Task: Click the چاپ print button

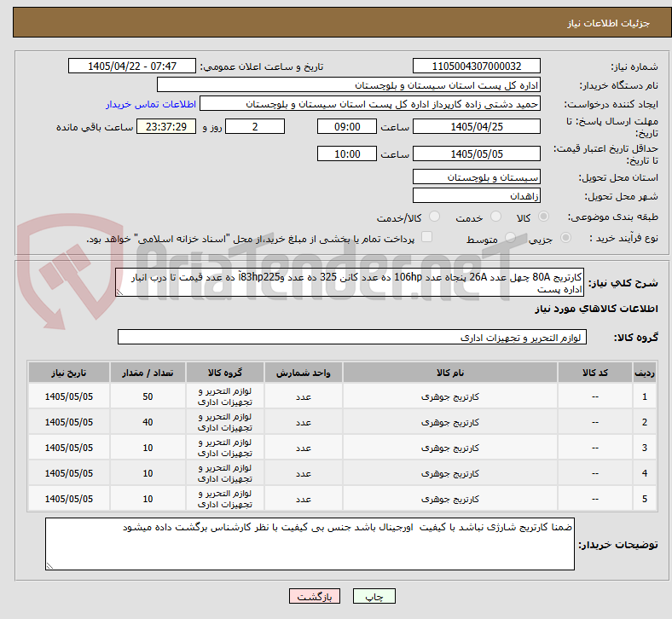Action: click(374, 596)
